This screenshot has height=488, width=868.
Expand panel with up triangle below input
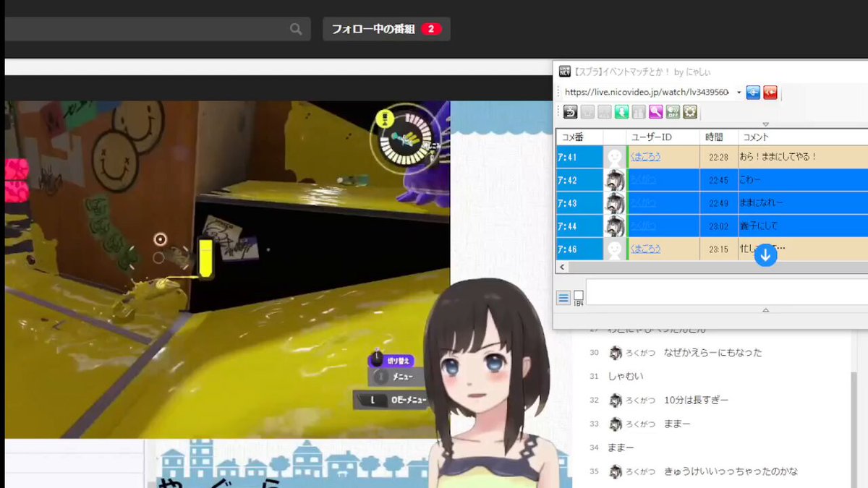[766, 310]
